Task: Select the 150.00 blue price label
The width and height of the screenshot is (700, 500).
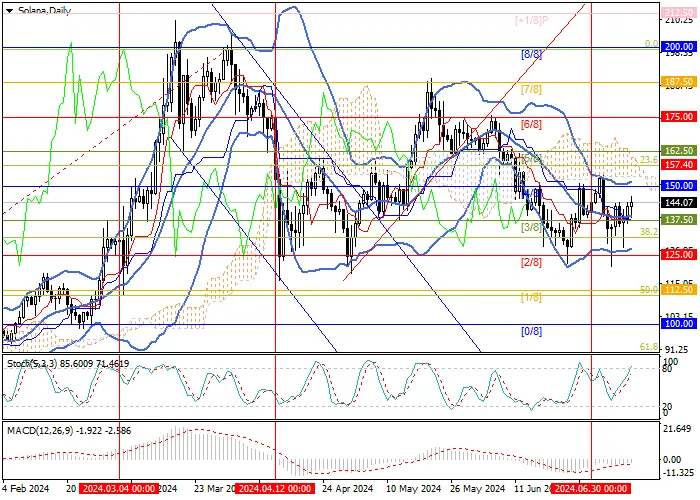Action: [679, 185]
